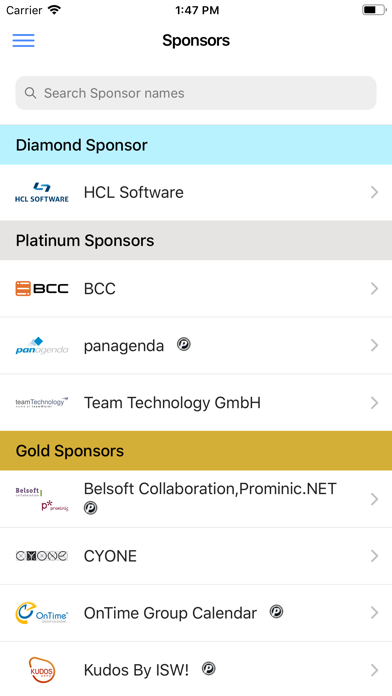Open BCC details via chevron arrow
Image resolution: width=392 pixels, height=696 pixels.
click(x=374, y=289)
